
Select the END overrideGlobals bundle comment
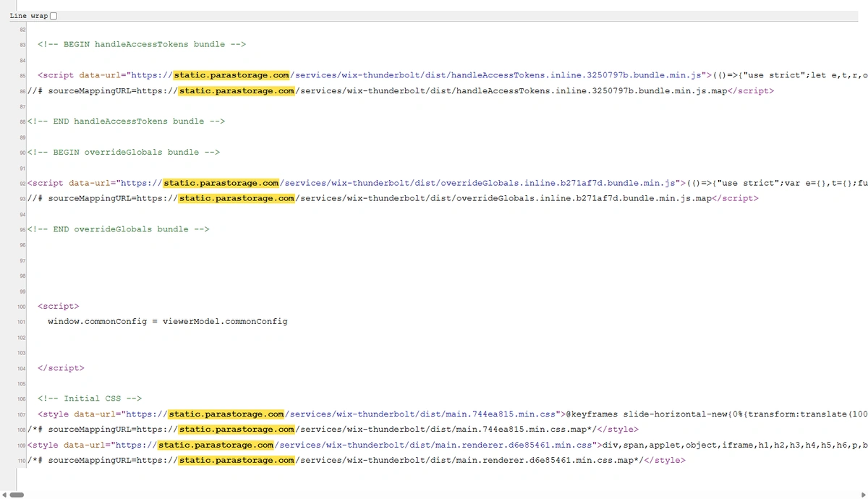click(x=119, y=229)
